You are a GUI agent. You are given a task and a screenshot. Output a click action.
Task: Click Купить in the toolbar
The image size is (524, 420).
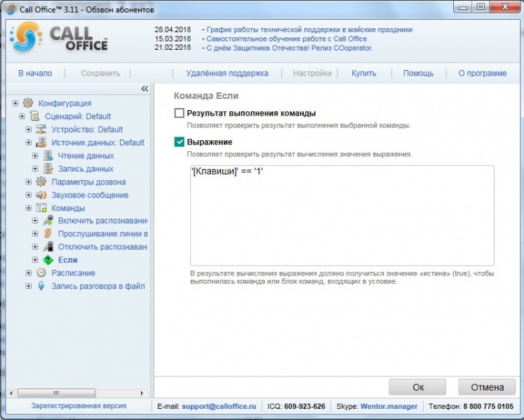point(363,73)
